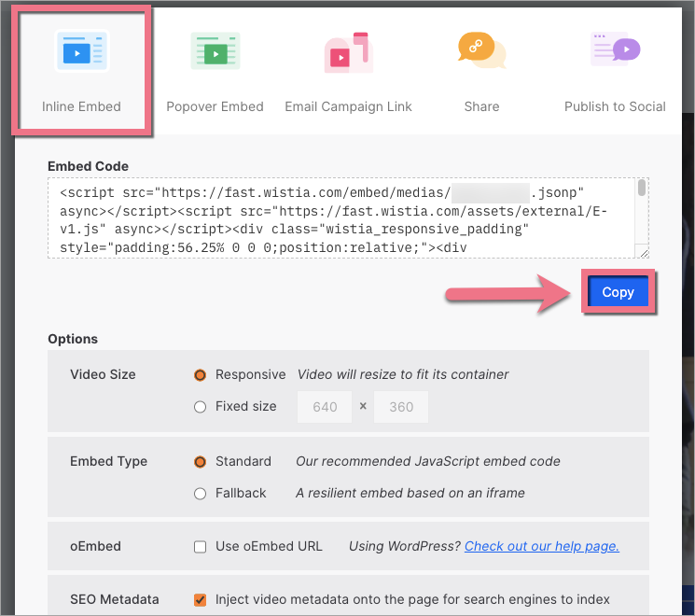Copy the embed code
The width and height of the screenshot is (695, 616).
point(618,292)
